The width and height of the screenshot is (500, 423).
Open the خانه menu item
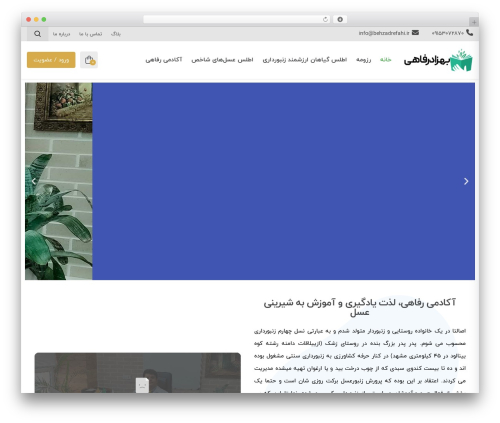[386, 60]
